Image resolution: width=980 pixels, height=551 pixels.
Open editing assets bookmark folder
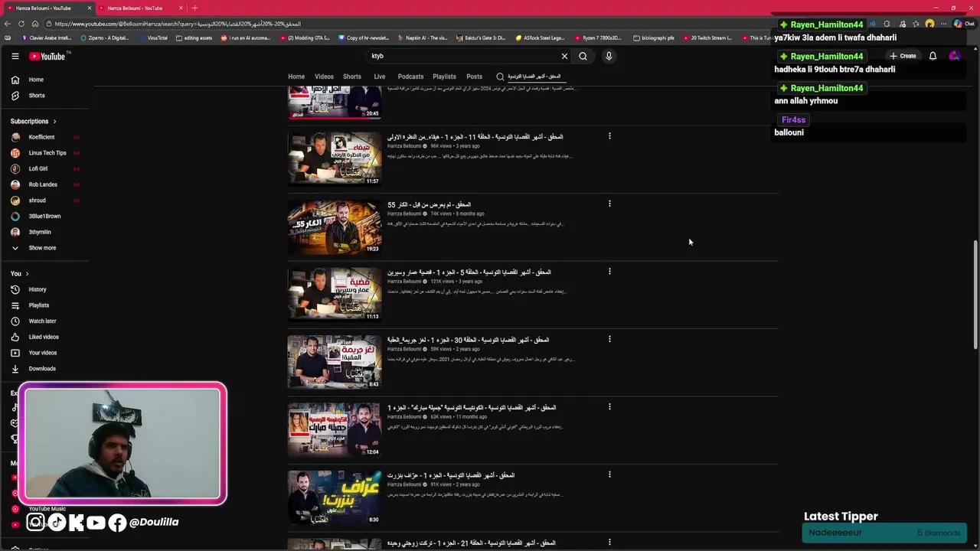pyautogui.click(x=194, y=37)
